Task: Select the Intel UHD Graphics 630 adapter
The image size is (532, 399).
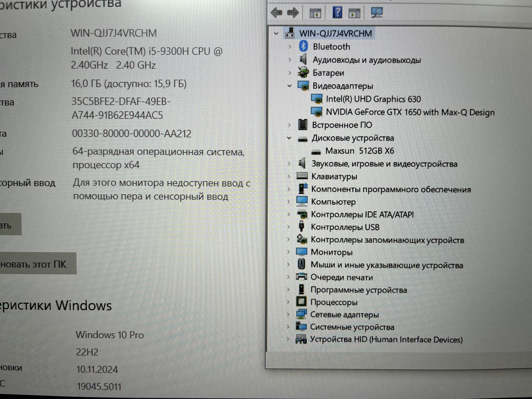Action: pyautogui.click(x=373, y=99)
